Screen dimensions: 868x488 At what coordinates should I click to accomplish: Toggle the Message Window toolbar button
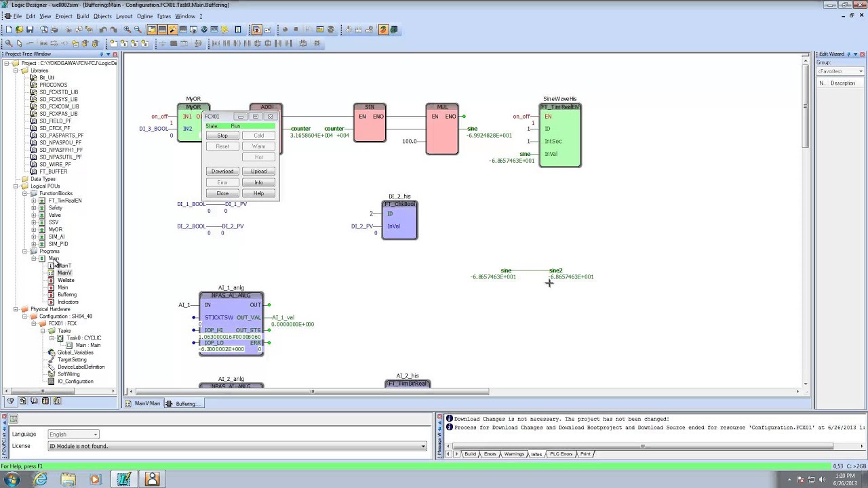tap(162, 29)
